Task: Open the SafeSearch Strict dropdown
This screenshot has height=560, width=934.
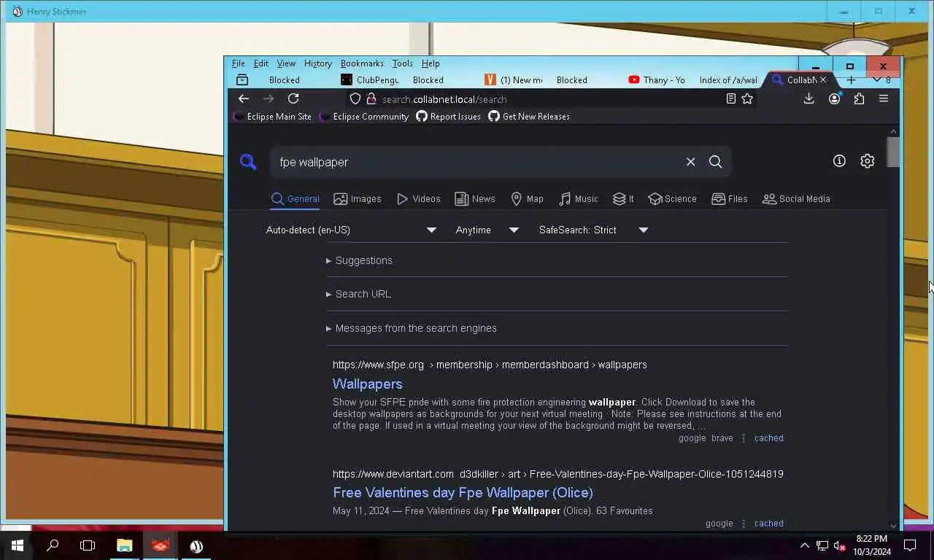Action: (593, 230)
